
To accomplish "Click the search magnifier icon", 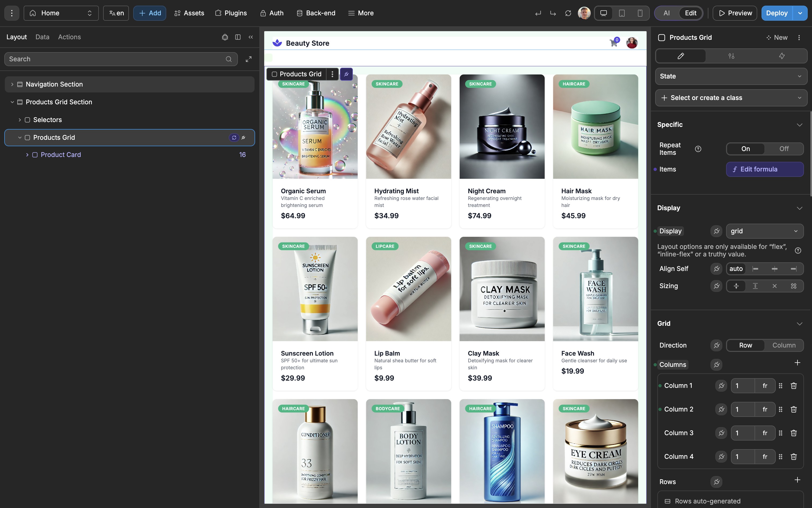I will click(x=229, y=59).
